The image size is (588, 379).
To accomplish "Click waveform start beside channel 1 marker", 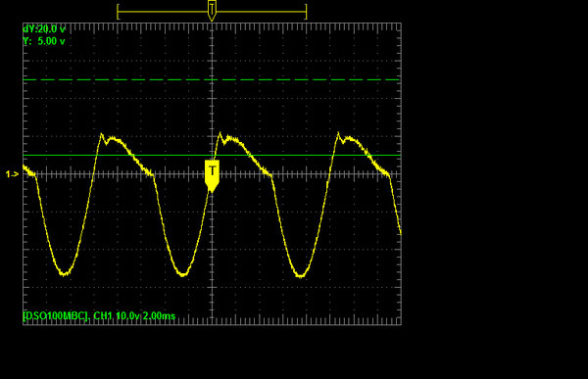I will click(25, 168).
